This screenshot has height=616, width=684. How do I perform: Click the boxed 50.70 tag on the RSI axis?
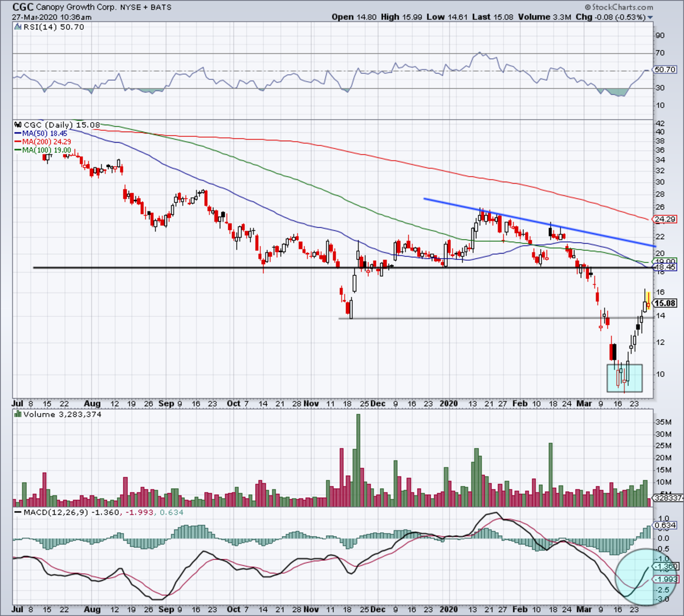coord(664,70)
